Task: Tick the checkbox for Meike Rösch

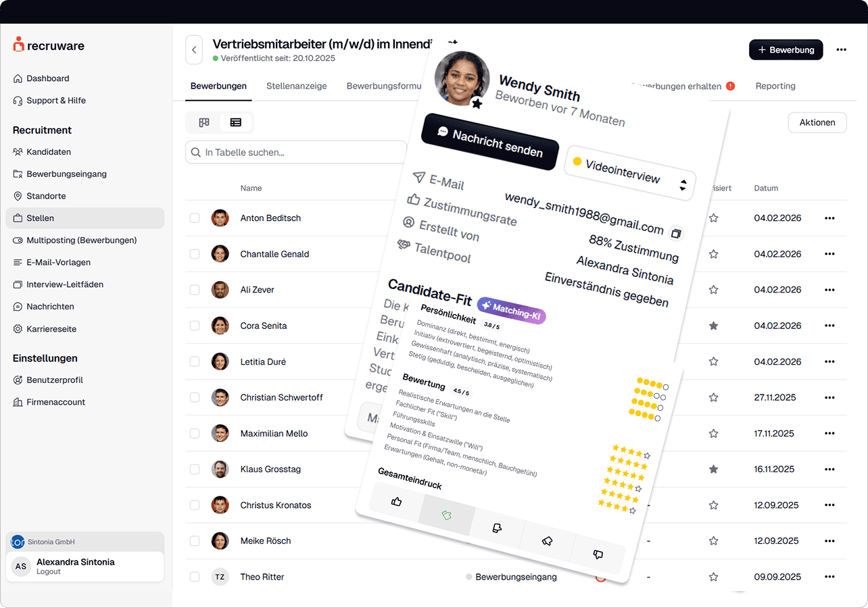Action: 195,540
